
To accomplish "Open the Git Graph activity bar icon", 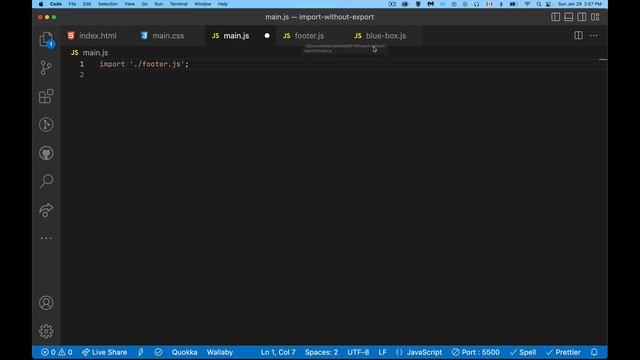I will 46,124.
